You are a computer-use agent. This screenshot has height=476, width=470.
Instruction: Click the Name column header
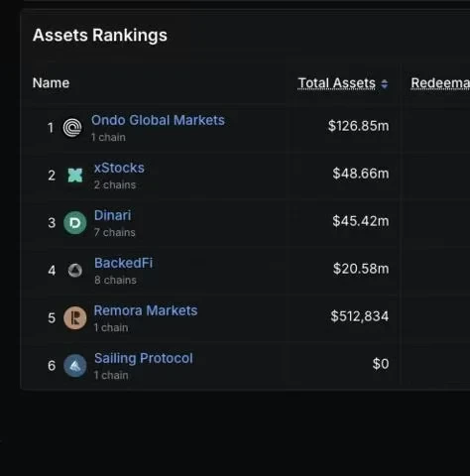pos(51,83)
